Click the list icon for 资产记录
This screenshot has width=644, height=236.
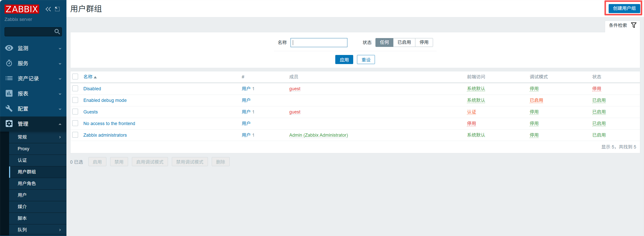[x=9, y=78]
